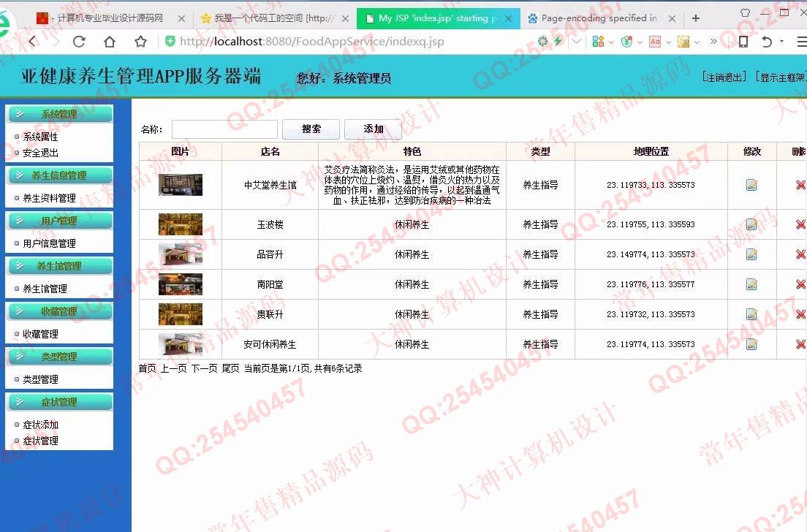Viewport: 807px width, 532px height.
Task: Expand extensions grid dropdown arrow
Action: pyautogui.click(x=611, y=42)
